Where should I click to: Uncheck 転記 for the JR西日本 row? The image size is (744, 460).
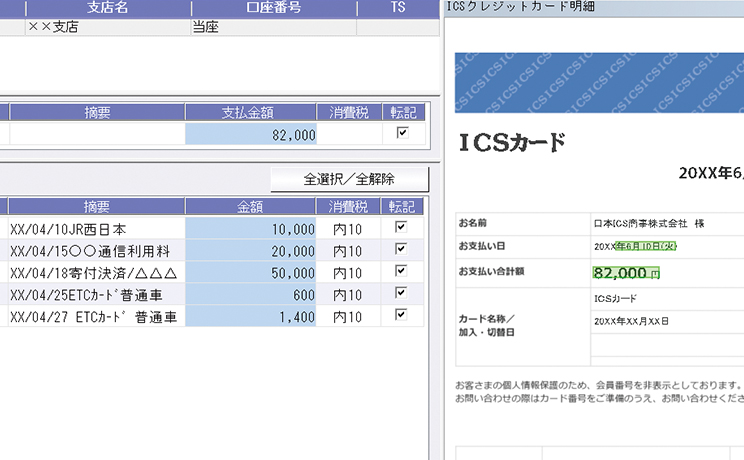(x=402, y=228)
